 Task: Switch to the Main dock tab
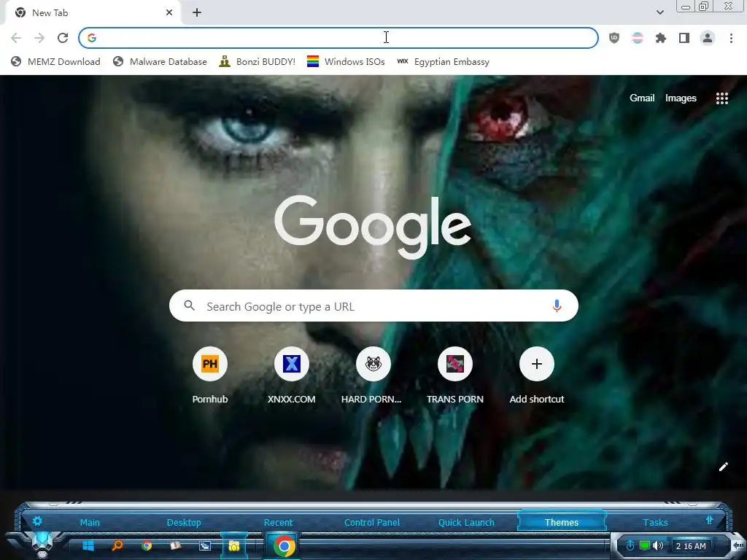90,522
